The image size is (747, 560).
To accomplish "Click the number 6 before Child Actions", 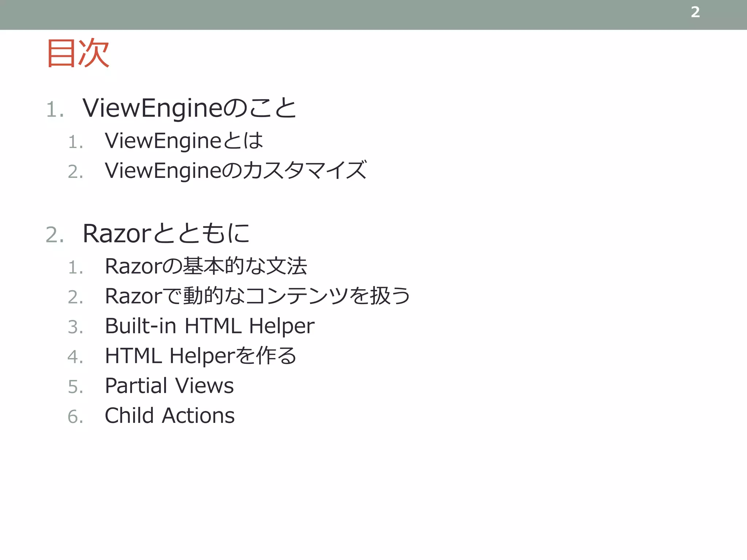I will (x=75, y=417).
